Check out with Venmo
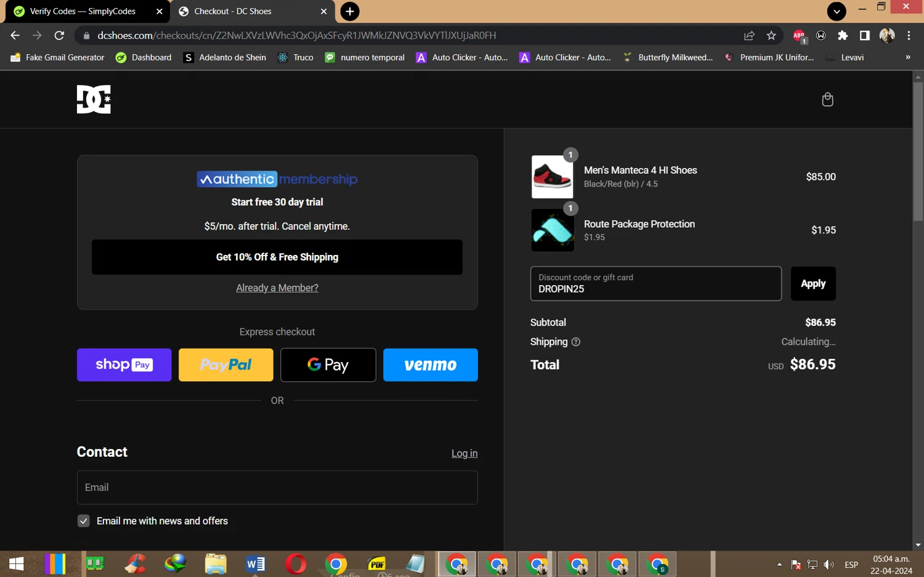 [x=431, y=365]
